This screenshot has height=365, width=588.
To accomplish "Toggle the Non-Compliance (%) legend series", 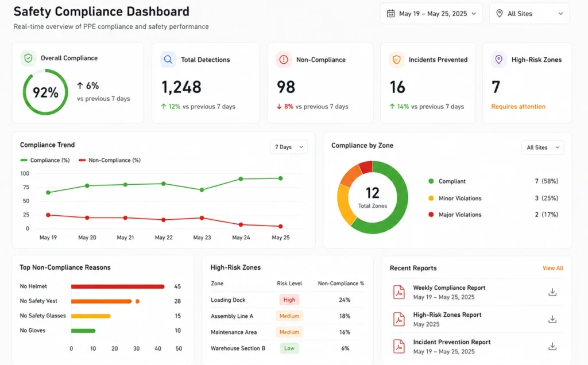I will click(x=110, y=160).
